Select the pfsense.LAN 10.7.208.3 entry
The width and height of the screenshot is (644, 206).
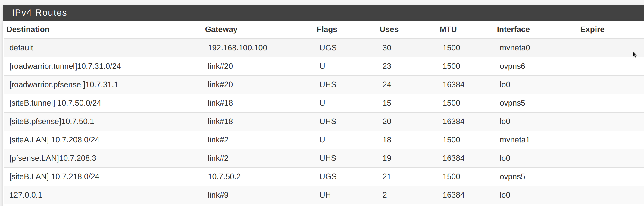(x=53, y=158)
